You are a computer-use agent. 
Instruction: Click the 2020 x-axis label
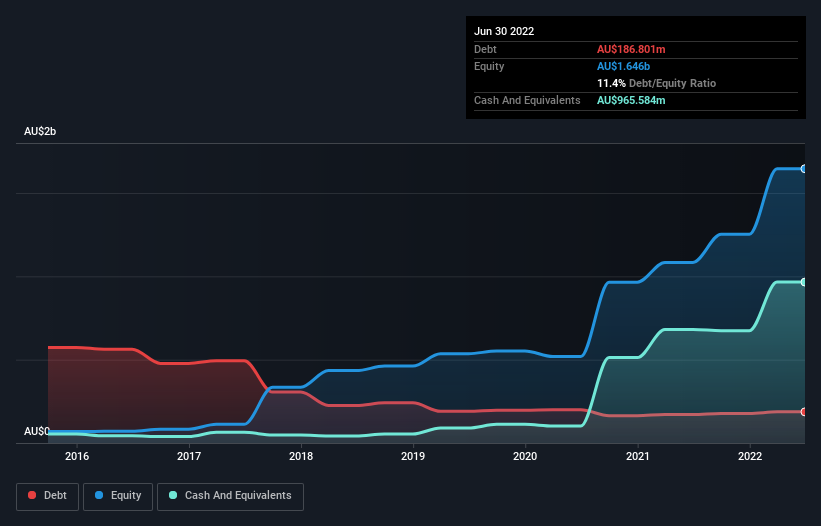(x=525, y=456)
